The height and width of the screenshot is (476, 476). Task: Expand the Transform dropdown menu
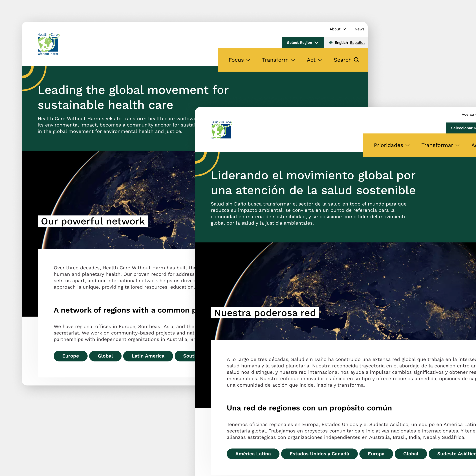[278, 59]
